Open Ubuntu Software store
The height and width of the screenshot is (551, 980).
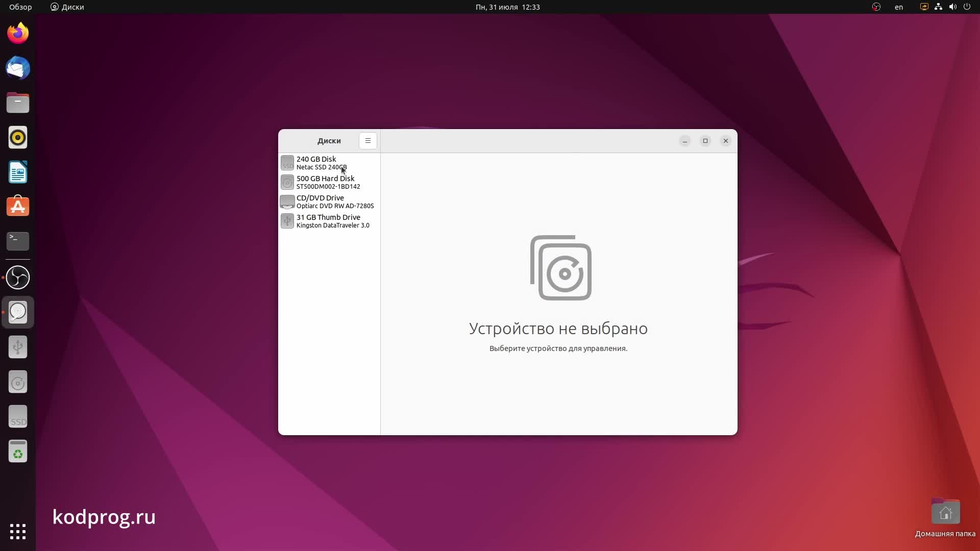pyautogui.click(x=18, y=206)
